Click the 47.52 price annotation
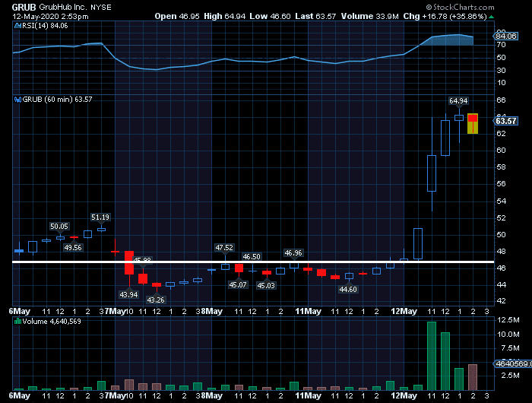532x403 pixels. pyautogui.click(x=224, y=248)
